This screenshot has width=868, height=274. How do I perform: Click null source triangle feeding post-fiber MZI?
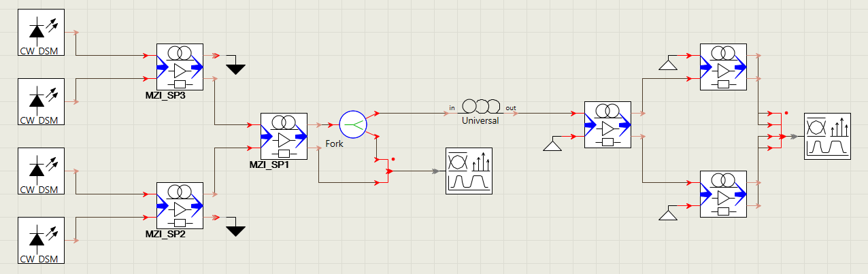552,145
